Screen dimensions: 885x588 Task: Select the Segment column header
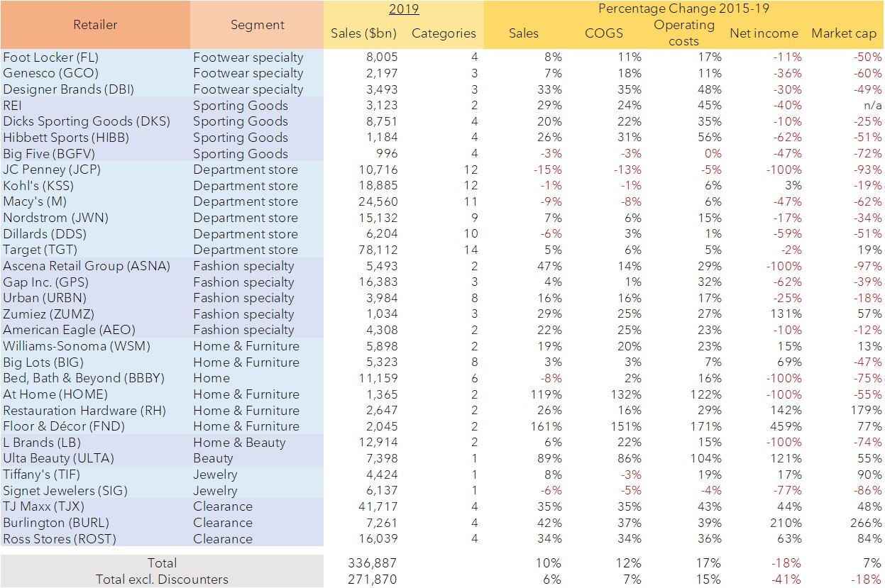click(257, 25)
